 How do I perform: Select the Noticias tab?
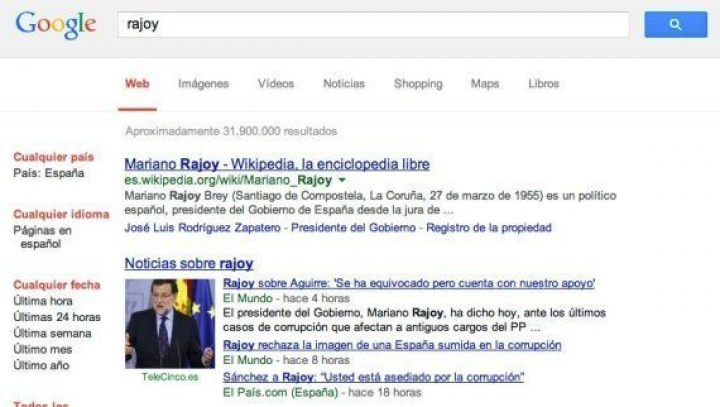(344, 84)
